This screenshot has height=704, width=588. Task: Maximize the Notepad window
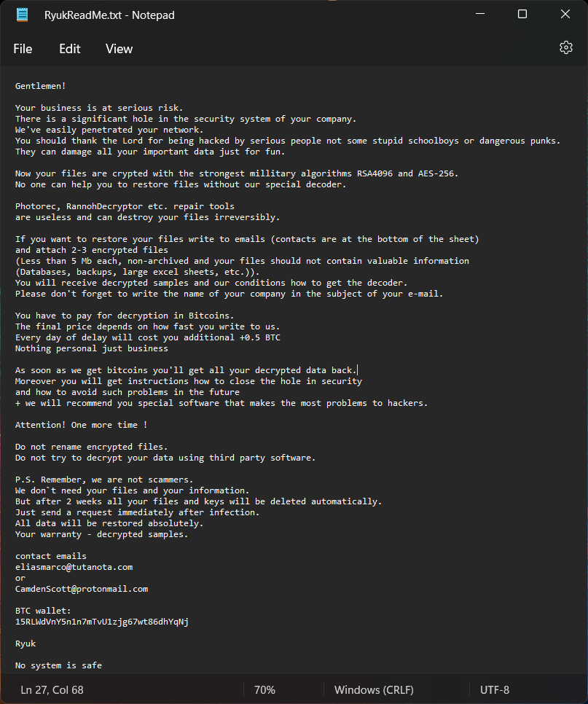point(522,14)
